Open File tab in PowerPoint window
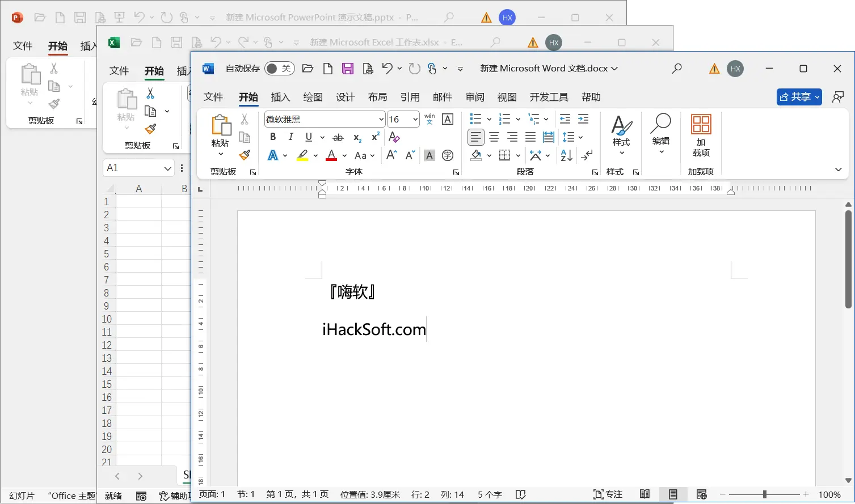Image resolution: width=855 pixels, height=504 pixels. [x=23, y=46]
